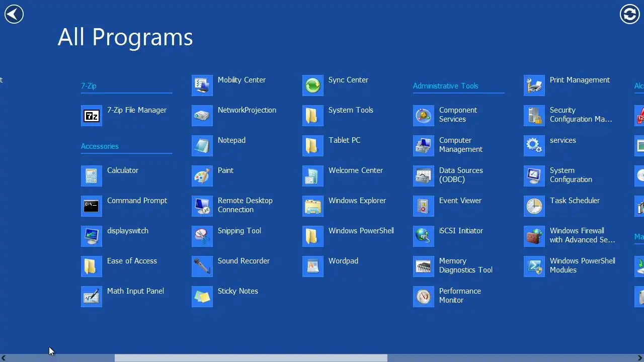Click the 'Mobility Center' label text
644x362 pixels.
click(242, 80)
